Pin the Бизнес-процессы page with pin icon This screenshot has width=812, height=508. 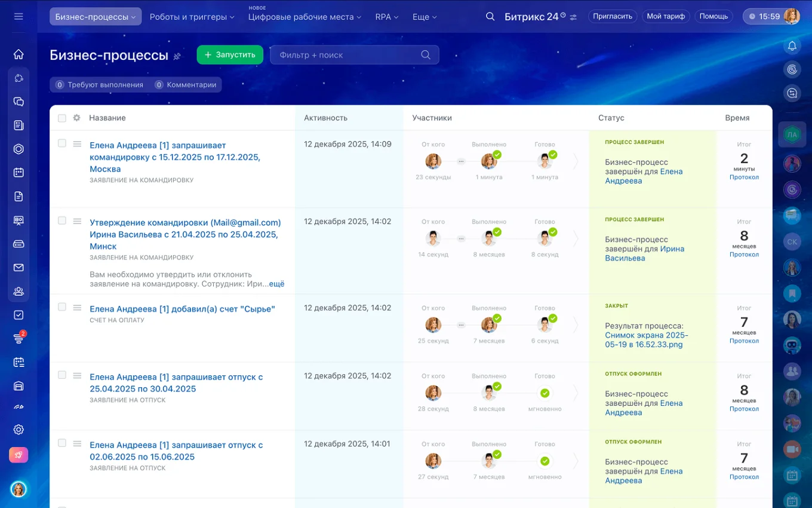177,56
